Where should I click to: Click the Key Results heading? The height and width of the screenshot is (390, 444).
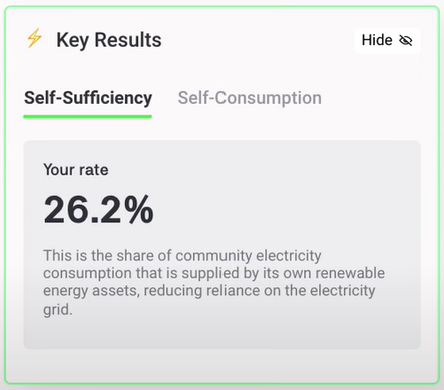pyautogui.click(x=109, y=40)
